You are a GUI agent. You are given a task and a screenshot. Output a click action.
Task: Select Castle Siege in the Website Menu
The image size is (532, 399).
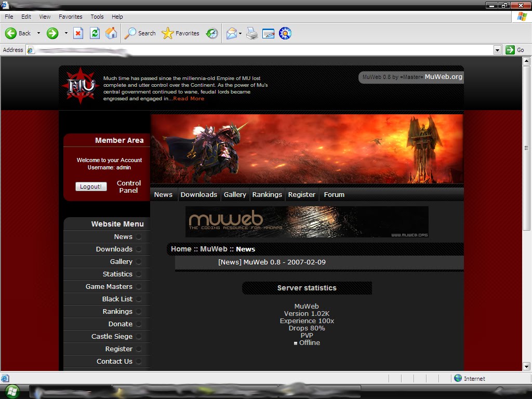112,336
